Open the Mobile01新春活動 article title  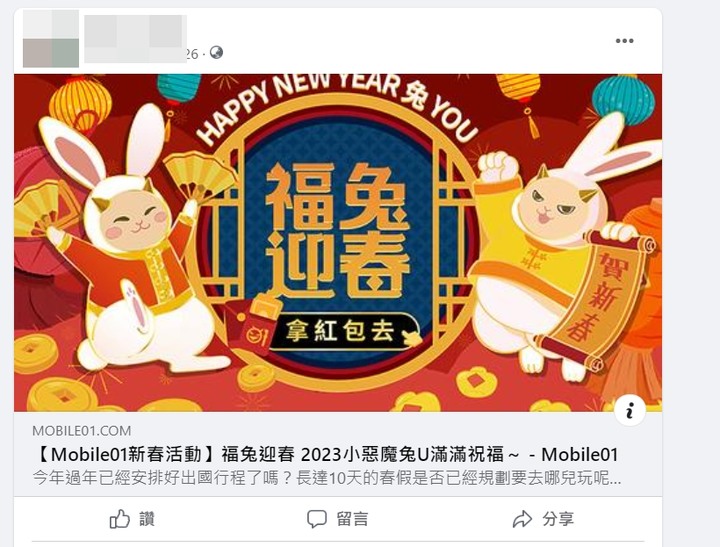pyautogui.click(x=326, y=455)
